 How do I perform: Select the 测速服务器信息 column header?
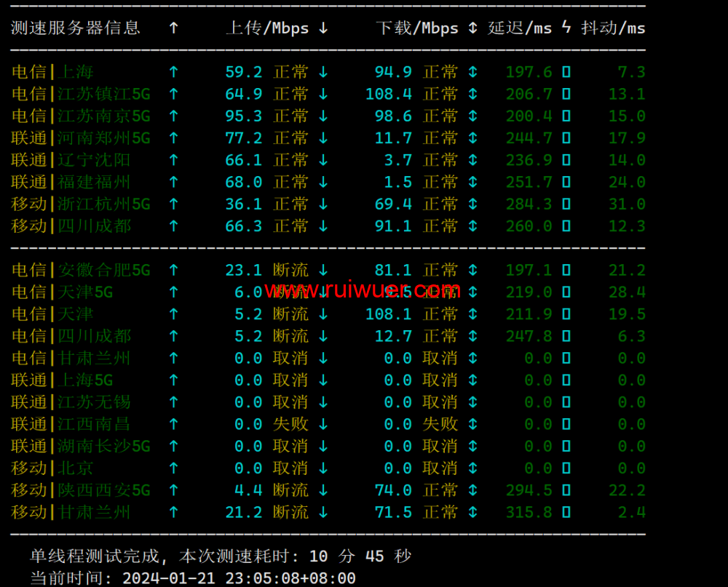[x=75, y=28]
